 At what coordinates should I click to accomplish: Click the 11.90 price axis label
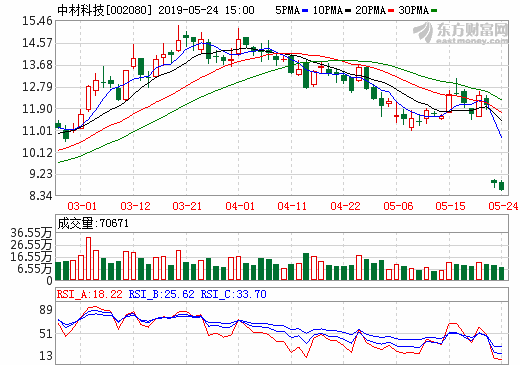tap(37, 109)
